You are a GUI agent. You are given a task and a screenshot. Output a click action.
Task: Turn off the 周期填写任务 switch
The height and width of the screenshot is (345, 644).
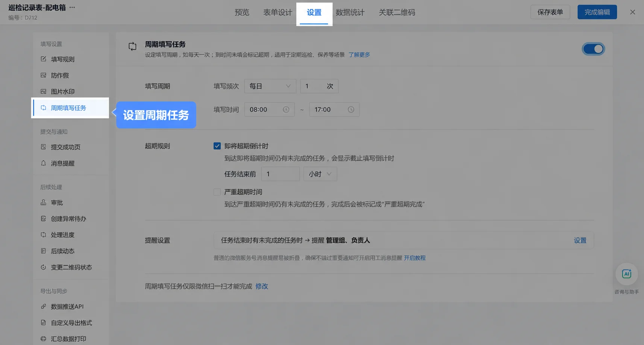(593, 49)
